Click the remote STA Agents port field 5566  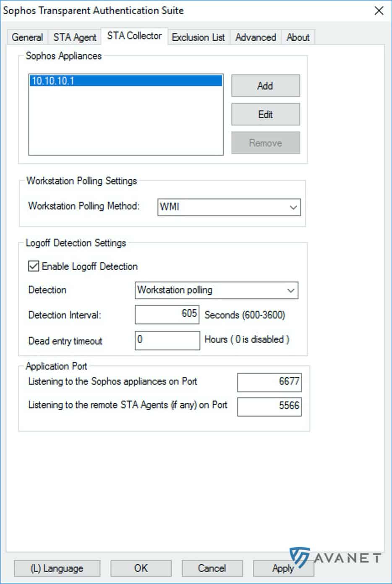[269, 406]
